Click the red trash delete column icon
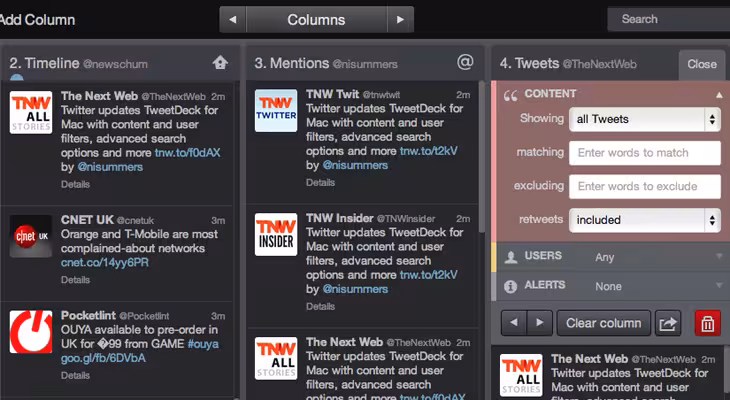 coord(707,323)
